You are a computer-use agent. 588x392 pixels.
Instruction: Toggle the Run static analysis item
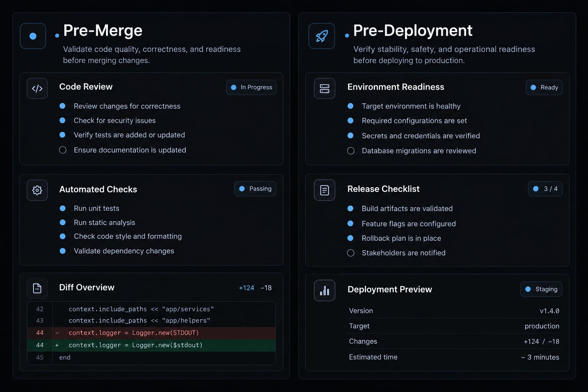[63, 222]
